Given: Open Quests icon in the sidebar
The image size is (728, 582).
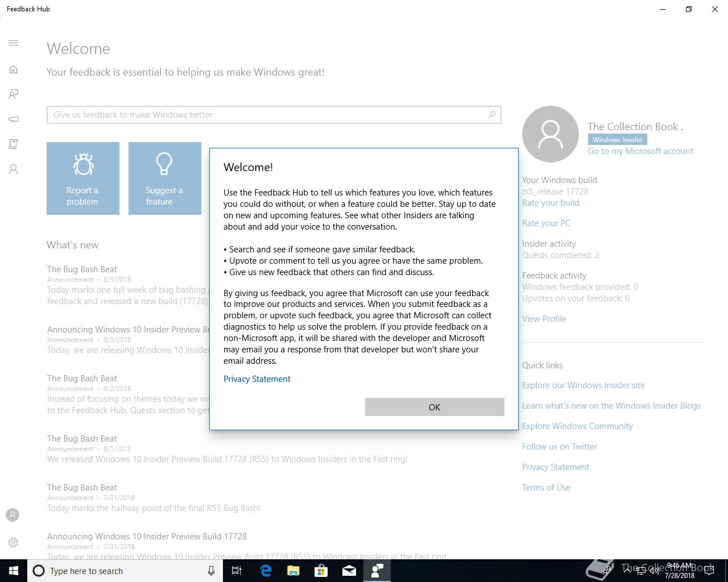Looking at the screenshot, I should point(14,144).
